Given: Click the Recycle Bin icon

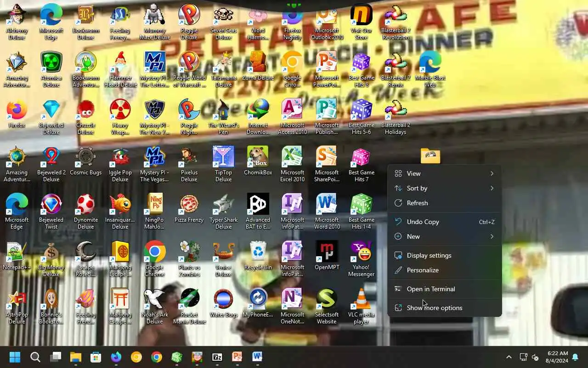Looking at the screenshot, I should click(x=258, y=255).
